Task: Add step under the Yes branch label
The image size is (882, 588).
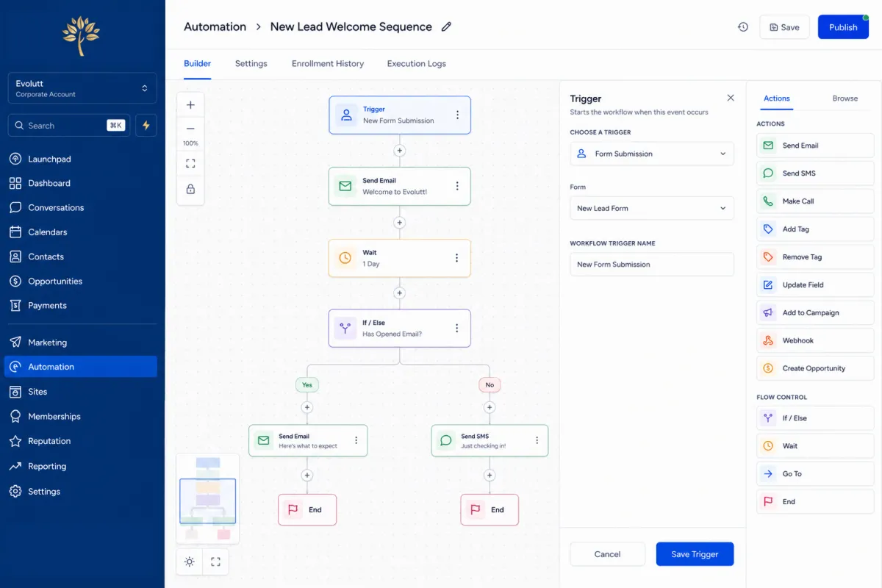Action: point(307,407)
